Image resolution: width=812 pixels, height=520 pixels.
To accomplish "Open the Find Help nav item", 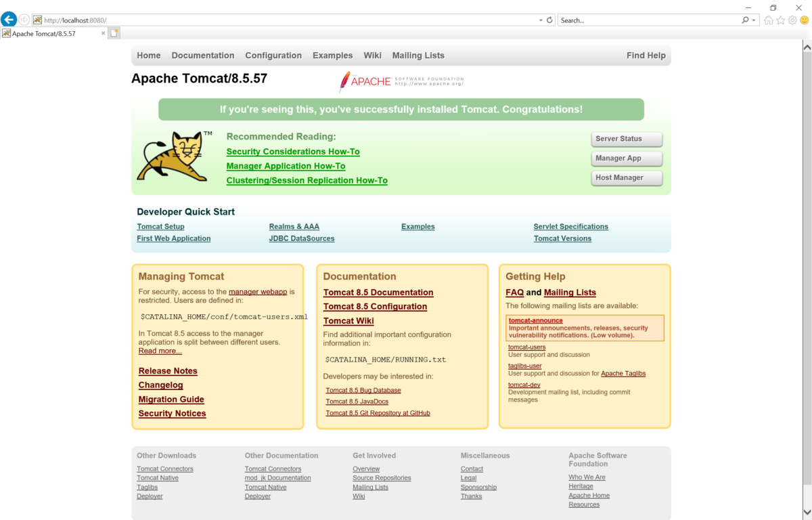I will 646,56.
